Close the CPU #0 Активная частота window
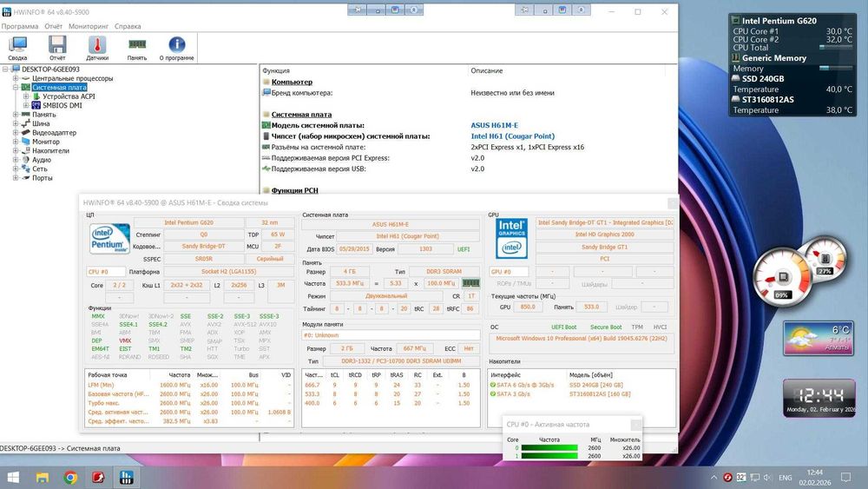The width and height of the screenshot is (868, 489). click(636, 424)
